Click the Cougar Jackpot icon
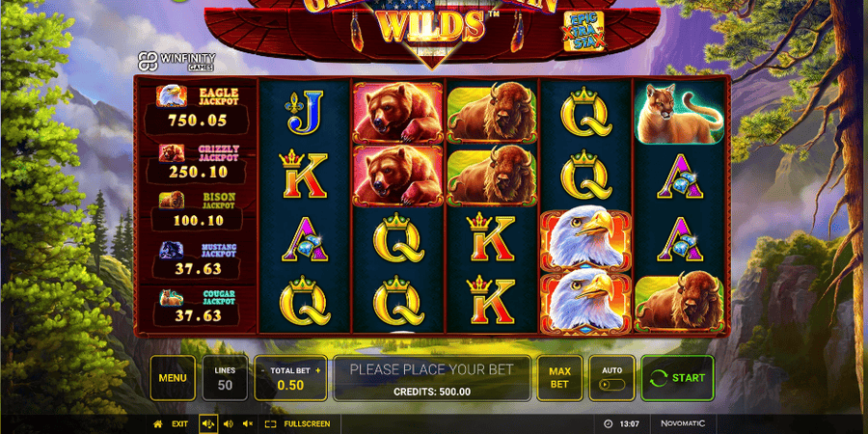The image size is (868, 434). coord(172,298)
